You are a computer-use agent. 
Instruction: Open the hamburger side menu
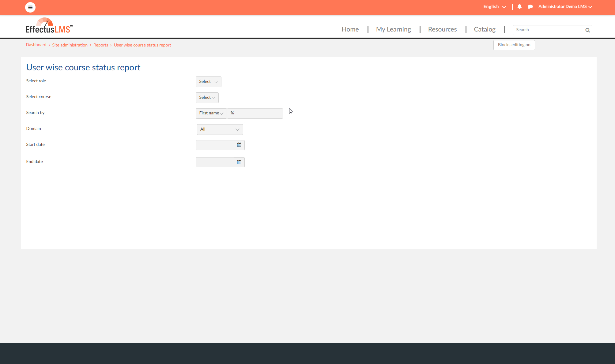click(30, 7)
